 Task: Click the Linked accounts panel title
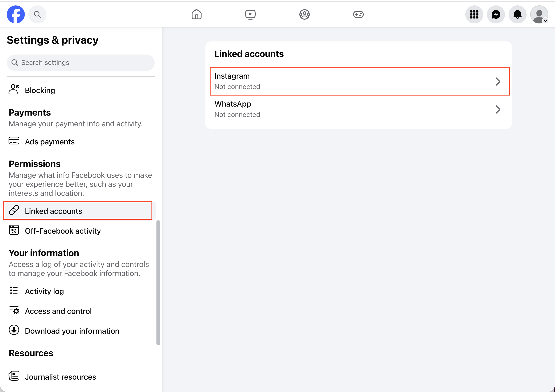[x=249, y=54]
